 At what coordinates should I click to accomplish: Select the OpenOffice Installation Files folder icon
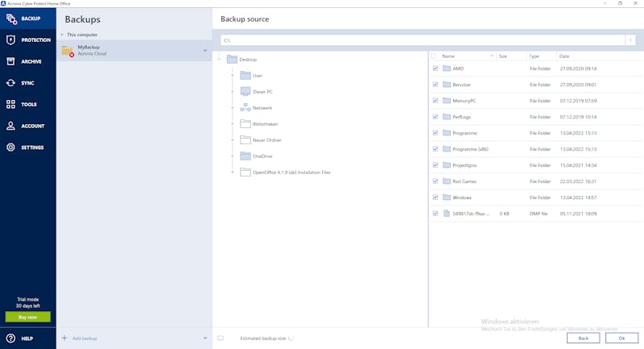246,172
